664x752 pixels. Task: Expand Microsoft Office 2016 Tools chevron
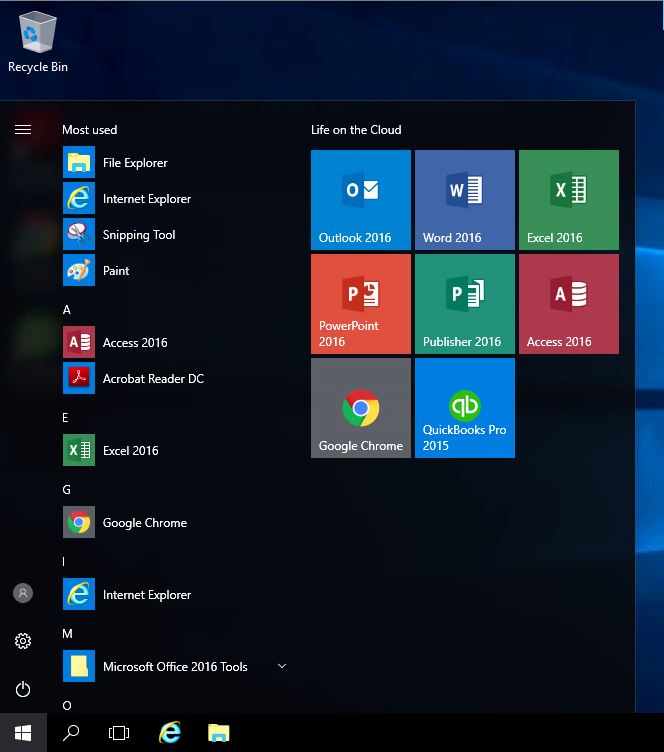point(282,666)
